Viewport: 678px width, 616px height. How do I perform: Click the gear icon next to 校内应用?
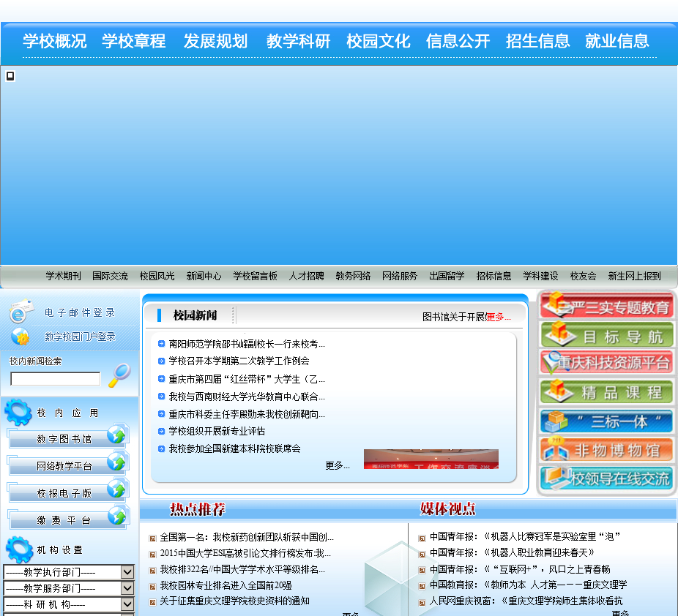(18, 412)
